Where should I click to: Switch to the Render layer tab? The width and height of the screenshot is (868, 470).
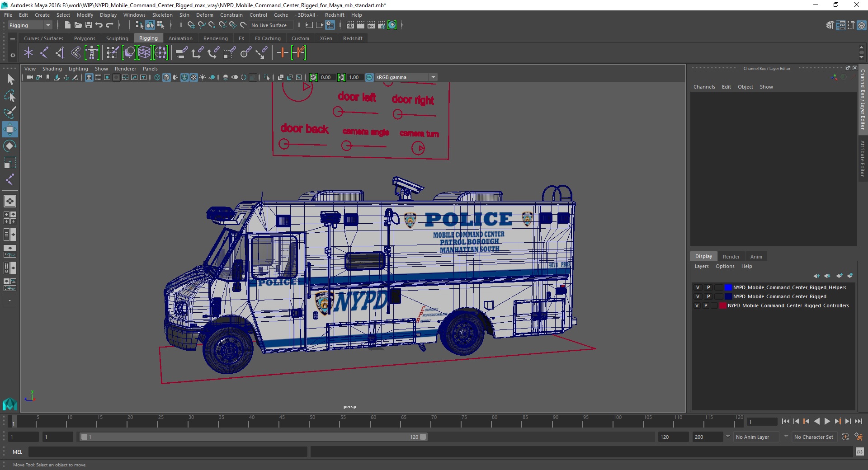(x=731, y=257)
